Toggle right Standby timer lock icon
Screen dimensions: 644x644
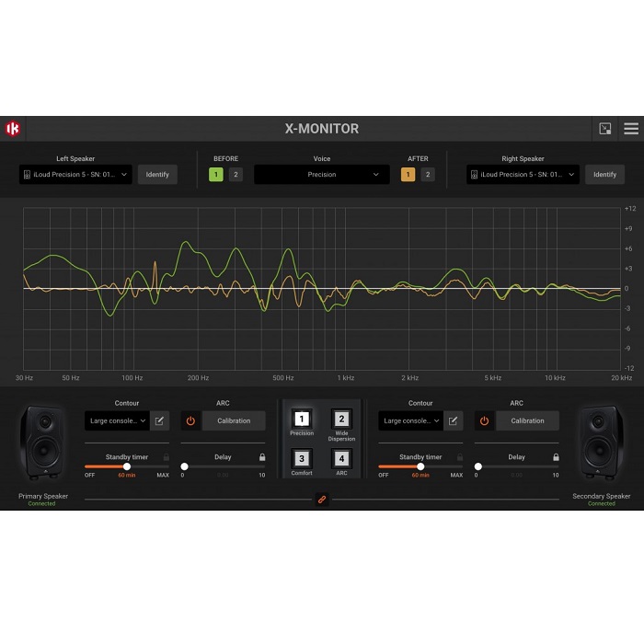click(x=460, y=457)
